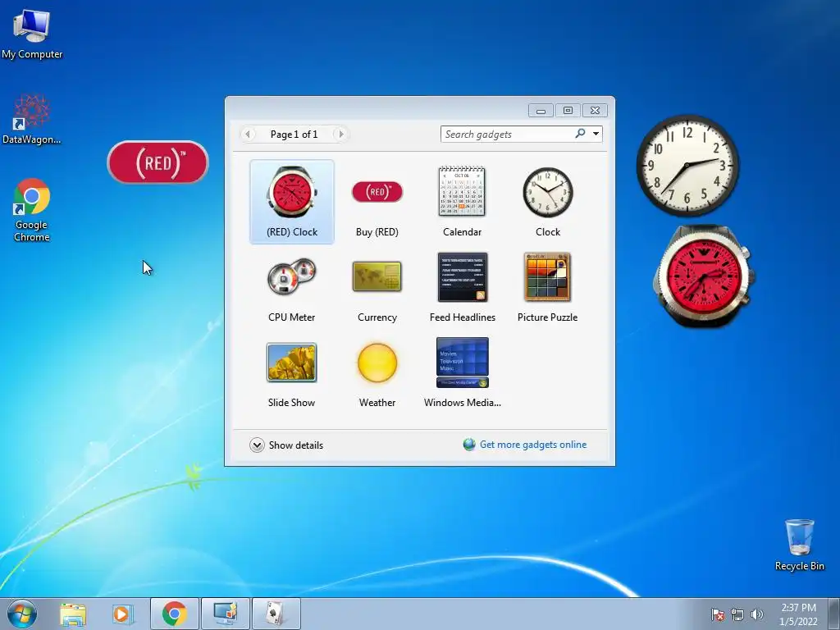
Task: Switch to Chrome in the taskbar
Action: 174,614
